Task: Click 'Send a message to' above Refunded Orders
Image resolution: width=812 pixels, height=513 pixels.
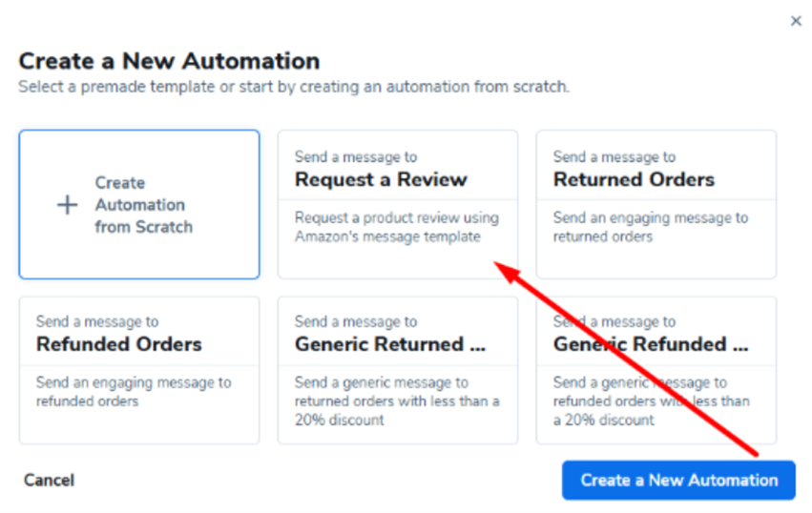Action: coord(97,322)
